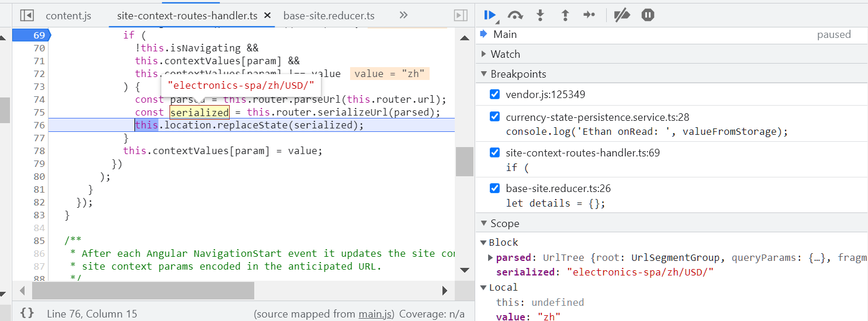
Task: Show more tabs with the chevron button
Action: 403,16
